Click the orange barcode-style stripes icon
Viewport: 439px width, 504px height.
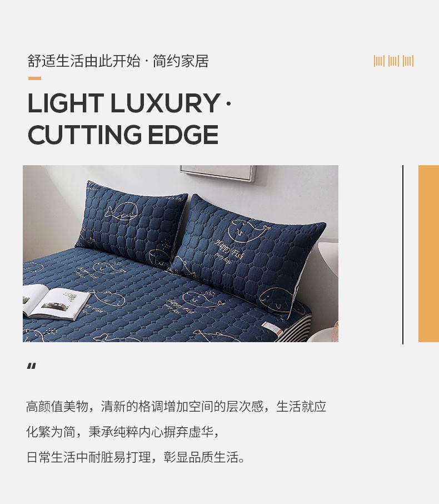(393, 61)
